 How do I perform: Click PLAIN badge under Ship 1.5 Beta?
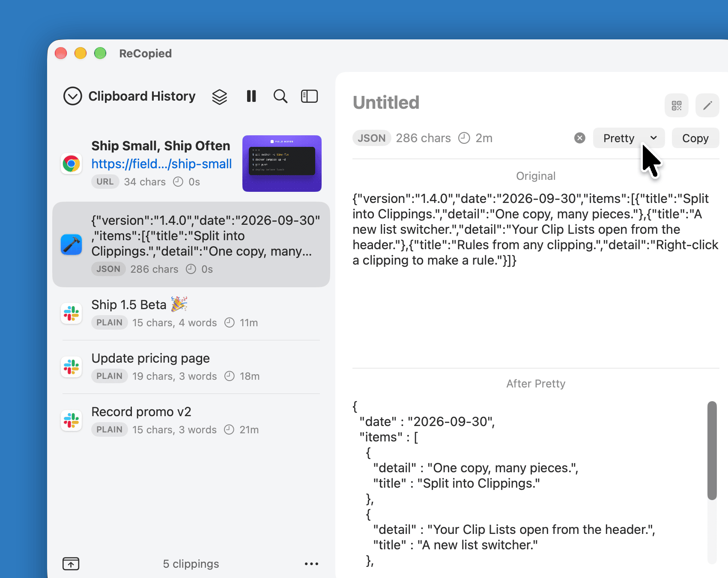109,322
